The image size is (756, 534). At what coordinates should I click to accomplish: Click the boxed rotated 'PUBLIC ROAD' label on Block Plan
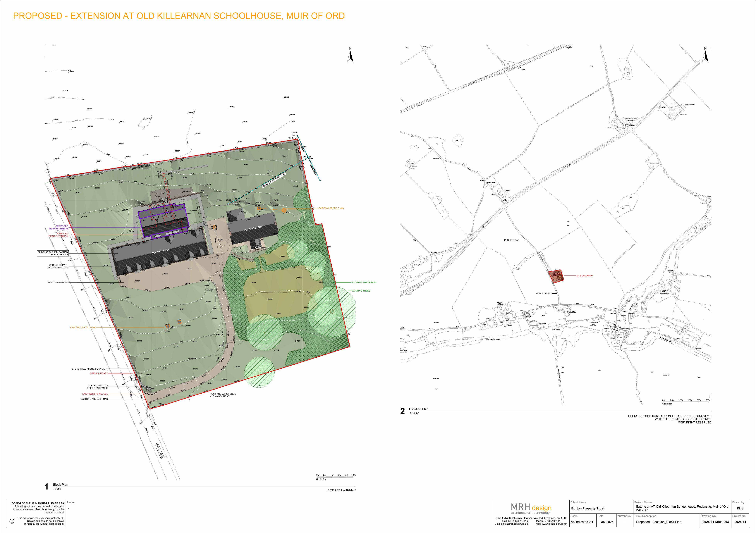pyautogui.click(x=160, y=451)
